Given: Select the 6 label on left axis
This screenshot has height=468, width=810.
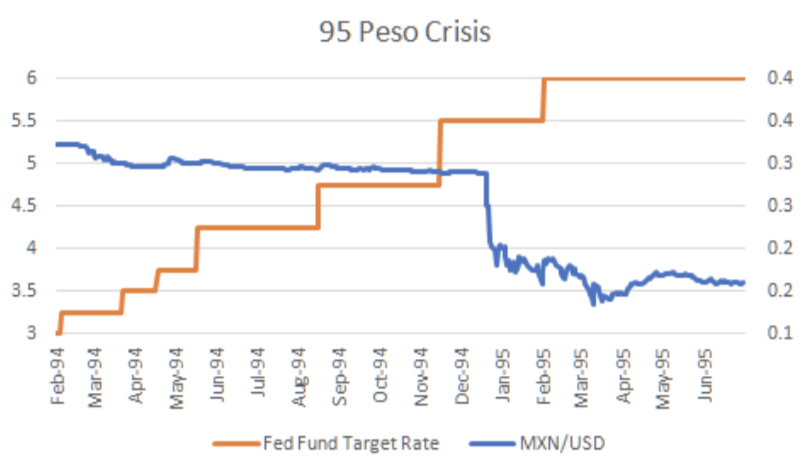Looking at the screenshot, I should coord(32,78).
